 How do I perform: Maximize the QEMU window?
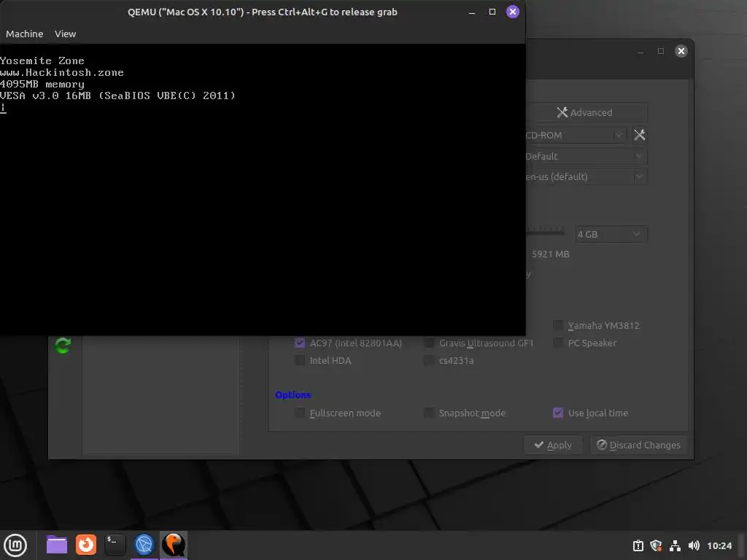click(x=492, y=12)
